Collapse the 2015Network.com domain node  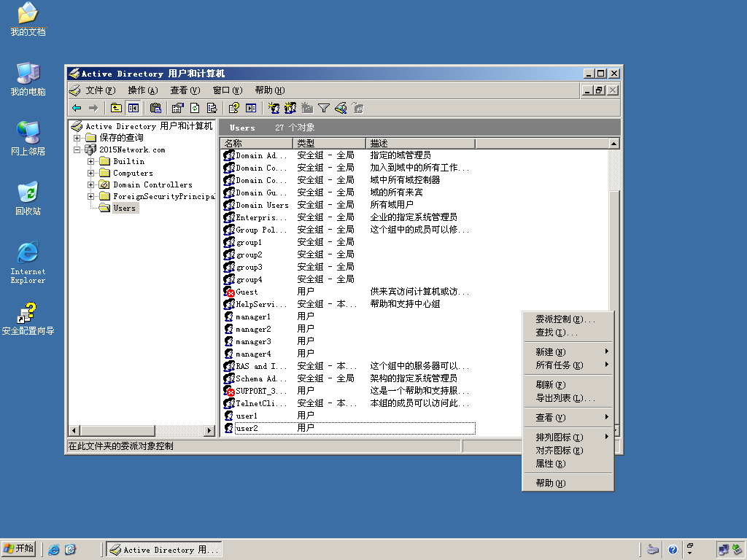[x=77, y=150]
